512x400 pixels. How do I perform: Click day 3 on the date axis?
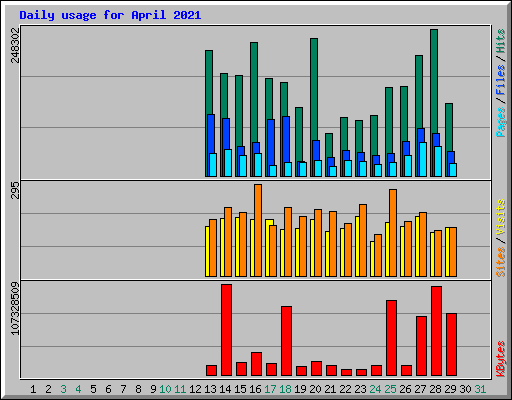click(63, 389)
